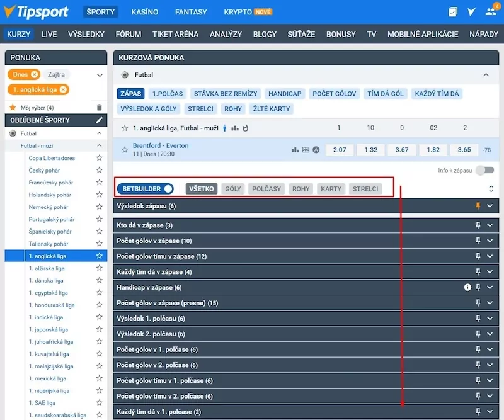Open the FANTASY top menu
The width and height of the screenshot is (504, 420).
(x=191, y=12)
